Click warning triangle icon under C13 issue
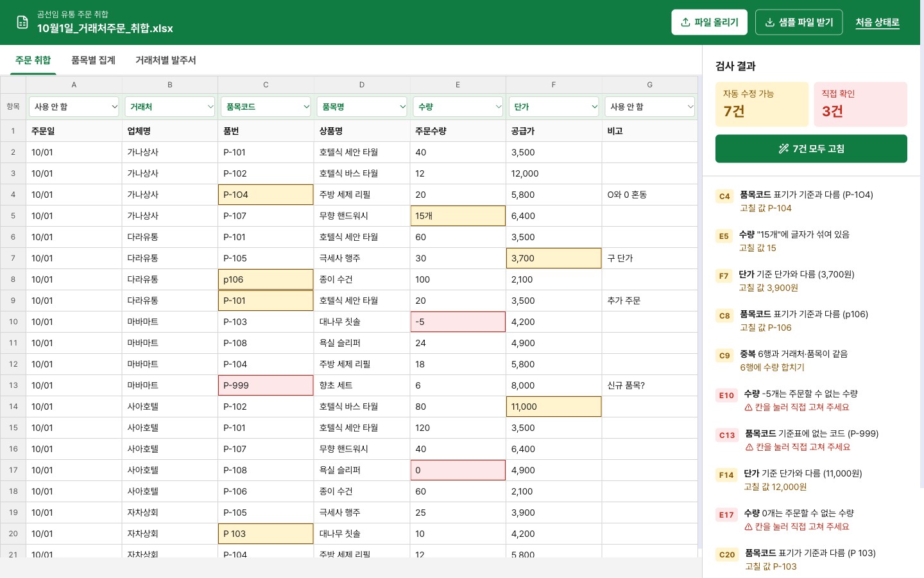 (749, 447)
